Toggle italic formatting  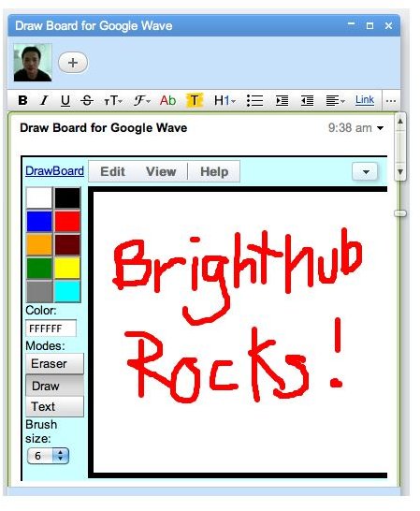pos(44,100)
